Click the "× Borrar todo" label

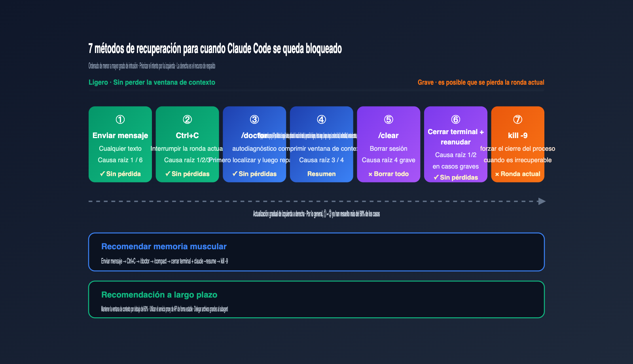coord(389,174)
